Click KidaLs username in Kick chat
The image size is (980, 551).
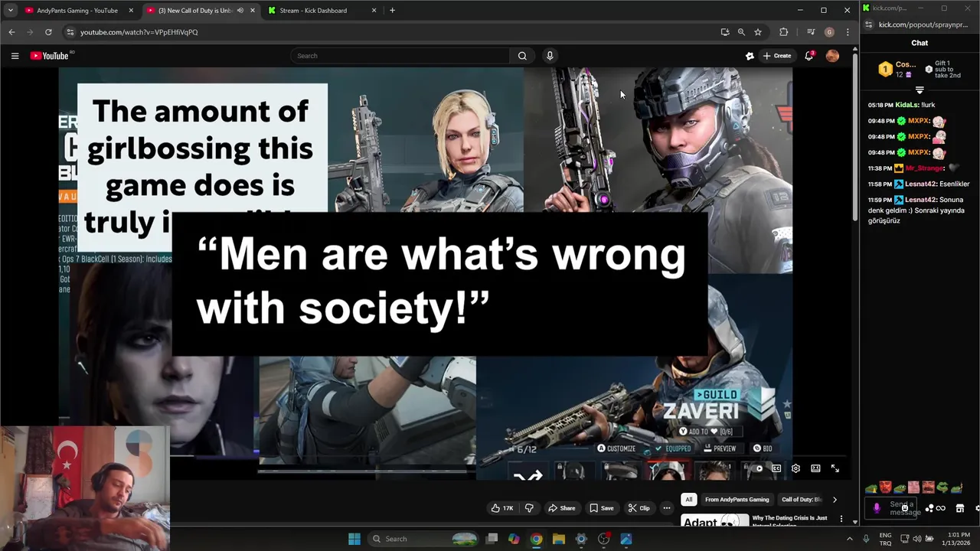[906, 105]
